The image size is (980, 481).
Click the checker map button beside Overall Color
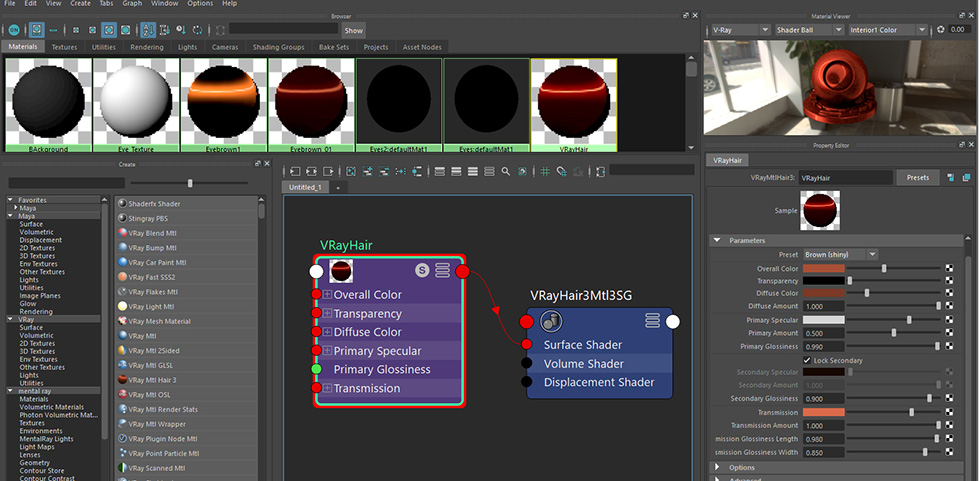949,268
